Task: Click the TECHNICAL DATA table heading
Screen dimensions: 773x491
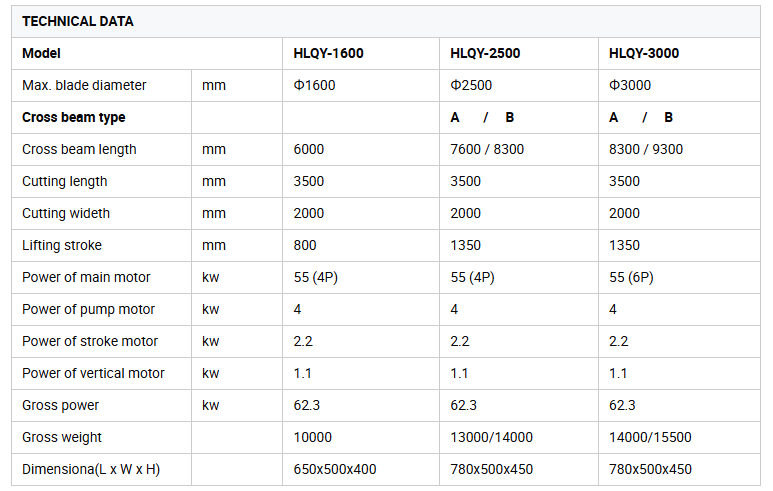Action: click(77, 21)
